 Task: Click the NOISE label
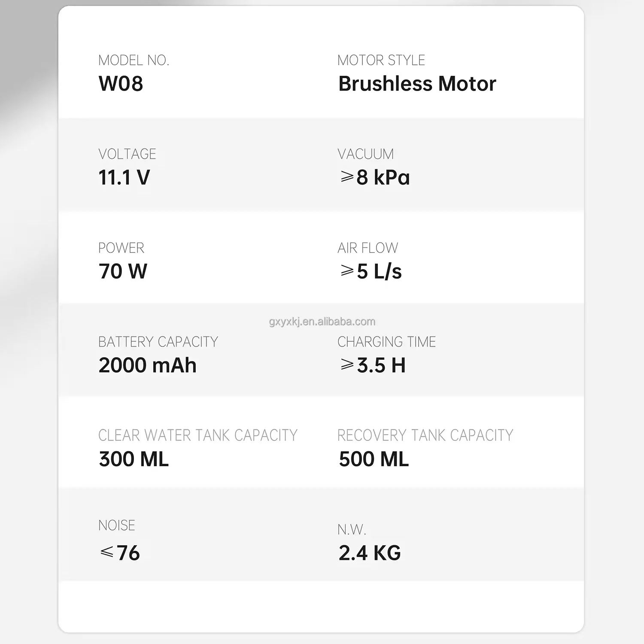pyautogui.click(x=117, y=526)
